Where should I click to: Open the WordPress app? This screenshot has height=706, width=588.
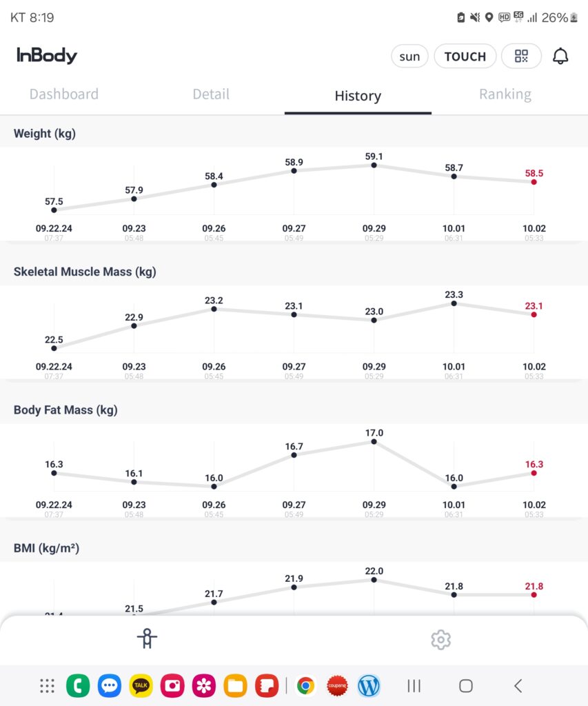click(x=369, y=685)
